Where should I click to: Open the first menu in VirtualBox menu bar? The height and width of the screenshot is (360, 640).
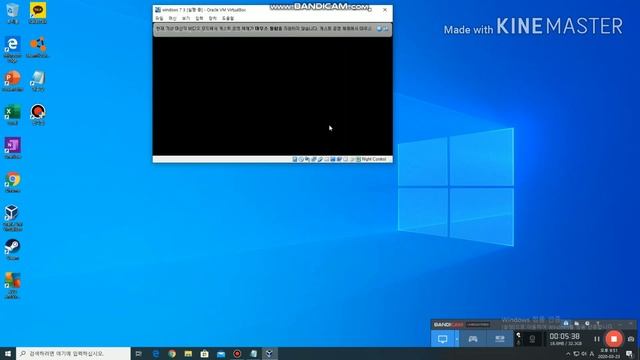pos(159,18)
